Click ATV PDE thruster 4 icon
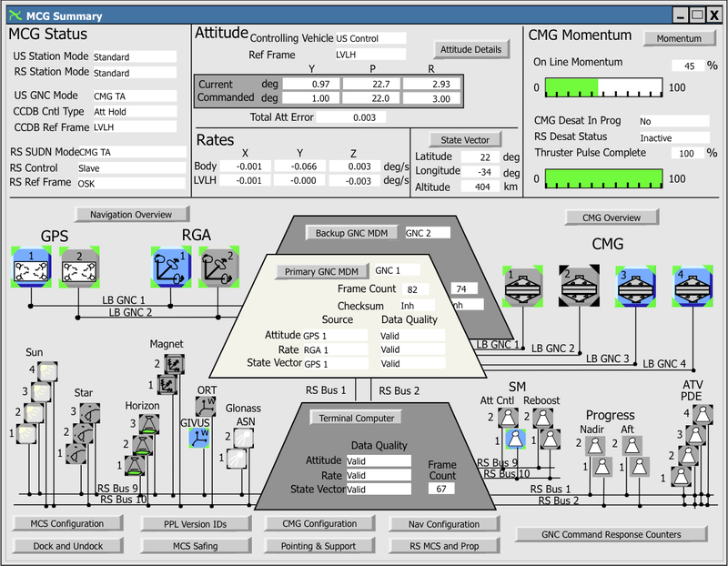This screenshot has height=566, width=728. tap(703, 414)
